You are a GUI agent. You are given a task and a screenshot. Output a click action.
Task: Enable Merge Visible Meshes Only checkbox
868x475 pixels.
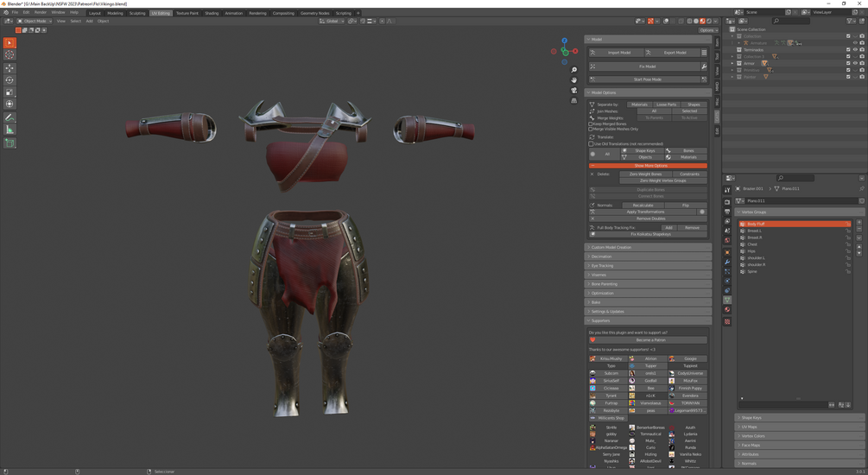click(x=591, y=129)
